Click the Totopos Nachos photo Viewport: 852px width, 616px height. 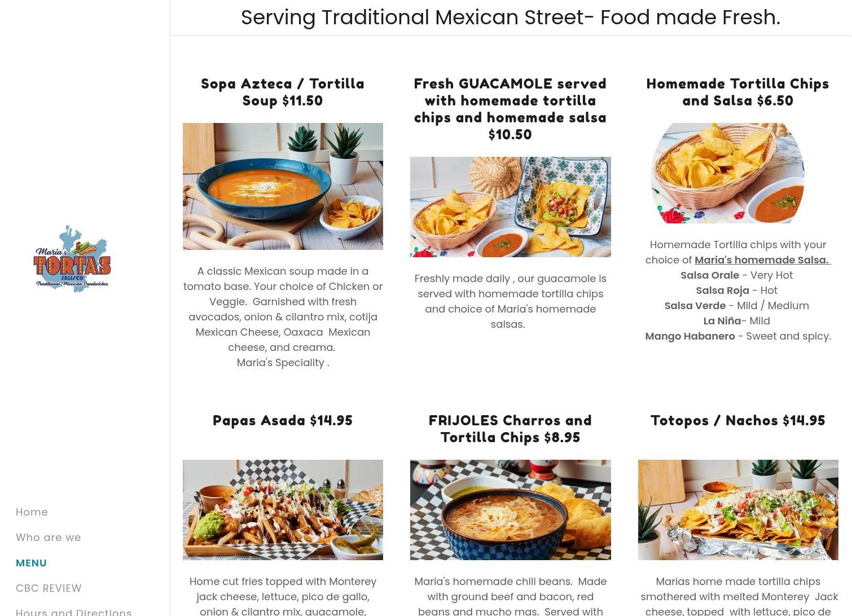coord(738,510)
